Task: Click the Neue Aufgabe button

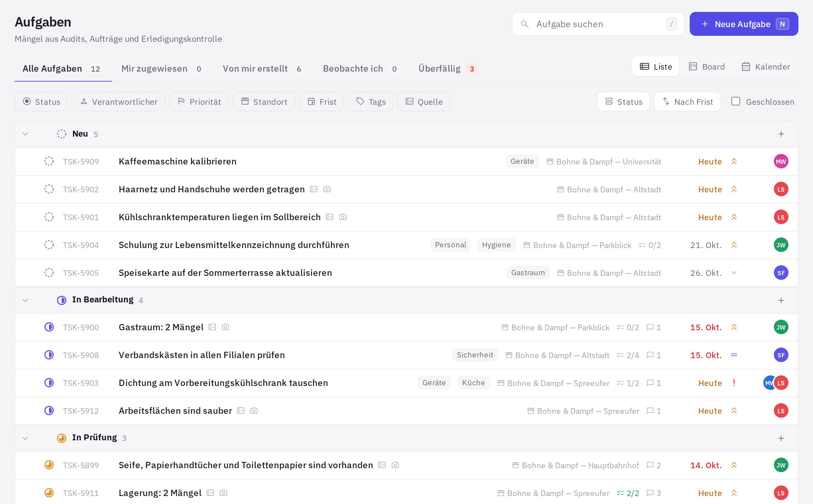Action: [x=744, y=24]
